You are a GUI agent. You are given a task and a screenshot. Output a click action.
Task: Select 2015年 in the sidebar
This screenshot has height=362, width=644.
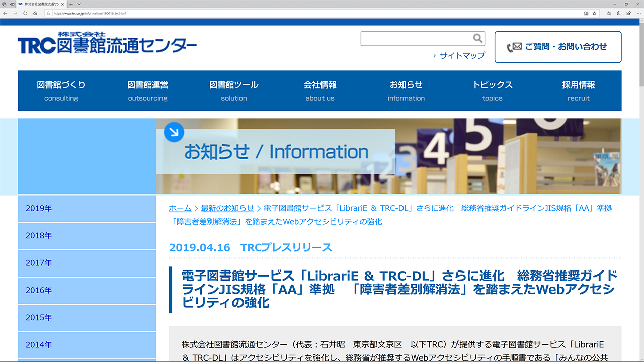pyautogui.click(x=87, y=318)
